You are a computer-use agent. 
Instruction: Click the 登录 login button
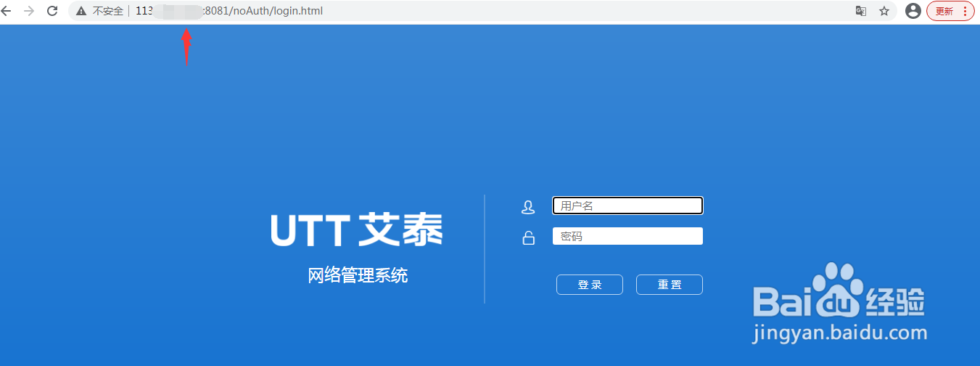click(x=590, y=285)
